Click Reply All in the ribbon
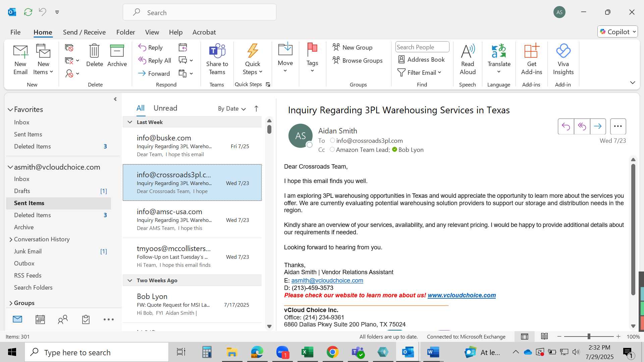Screen dimensions: 644x362 click(155, 60)
